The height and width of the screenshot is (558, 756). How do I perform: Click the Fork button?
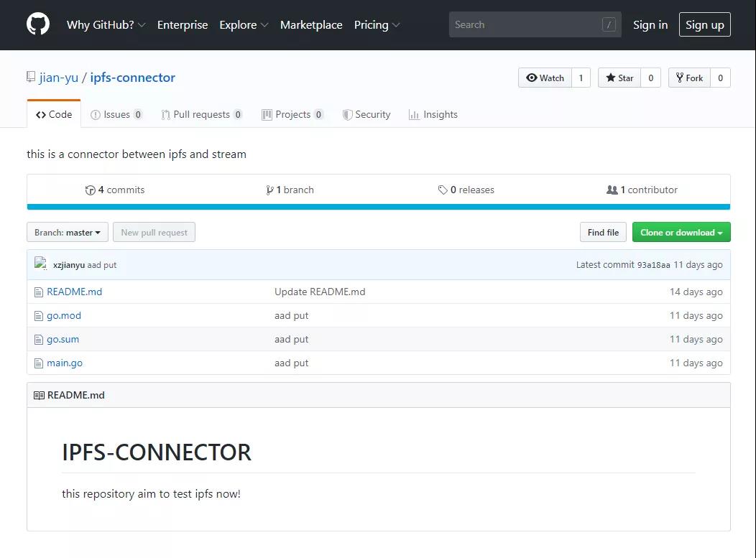click(689, 78)
